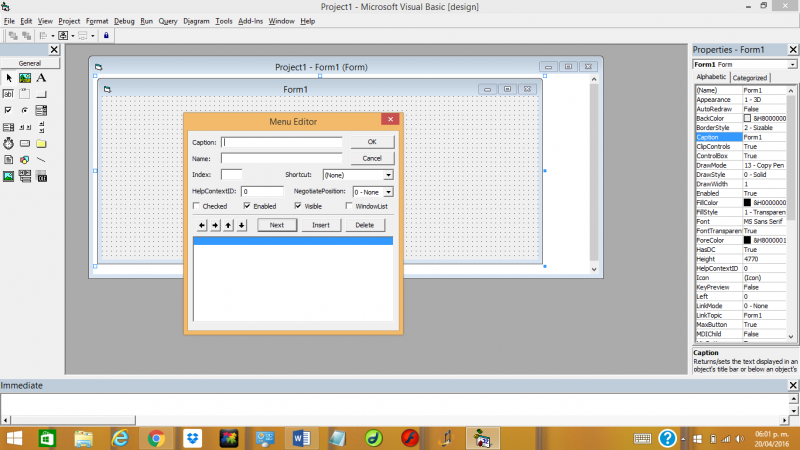This screenshot has width=800, height=450.
Task: Click OK in Menu Editor
Action: click(x=372, y=142)
